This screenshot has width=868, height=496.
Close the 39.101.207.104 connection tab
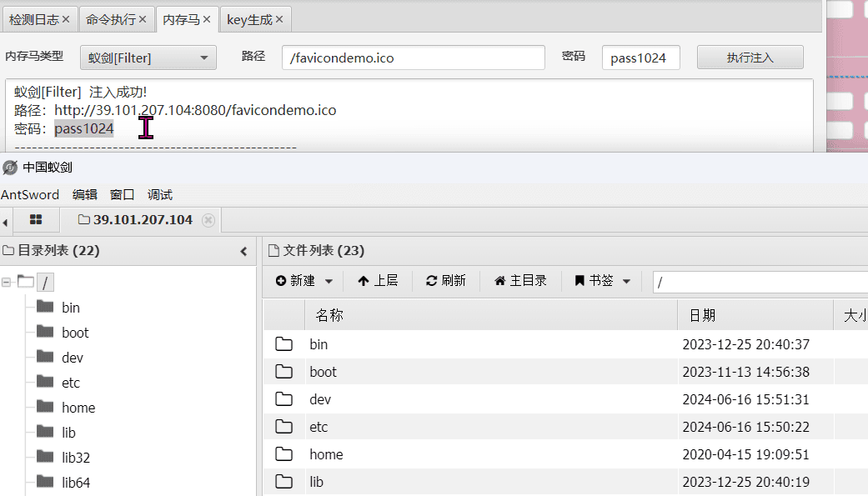tap(208, 220)
